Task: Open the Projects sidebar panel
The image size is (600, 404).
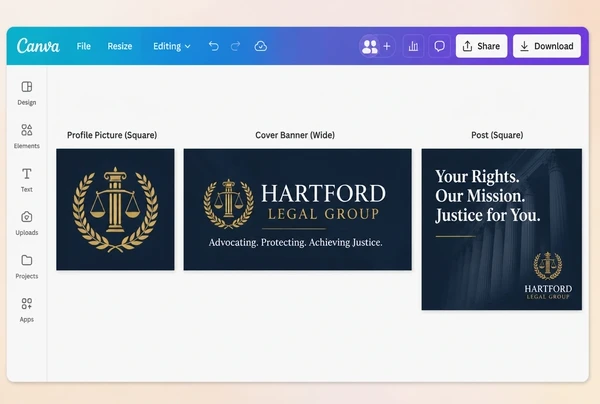Action: pyautogui.click(x=27, y=267)
